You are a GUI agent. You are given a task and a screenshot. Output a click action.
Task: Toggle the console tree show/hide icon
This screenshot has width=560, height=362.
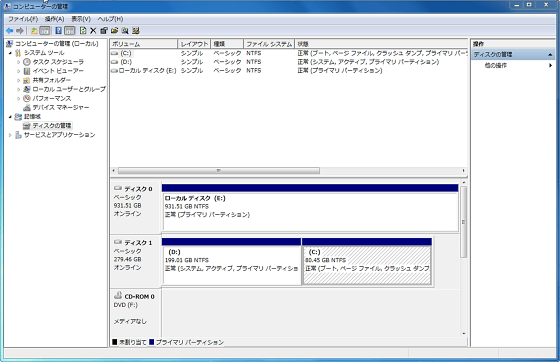pos(45,31)
